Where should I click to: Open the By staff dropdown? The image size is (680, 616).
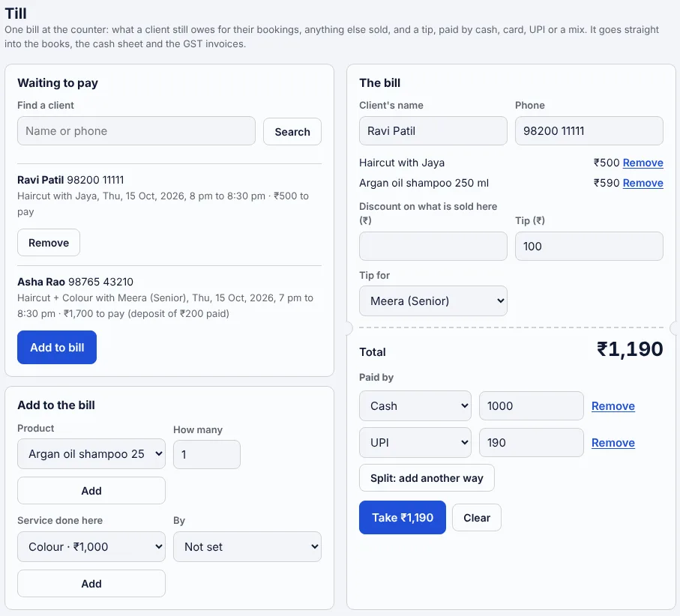[x=247, y=546]
